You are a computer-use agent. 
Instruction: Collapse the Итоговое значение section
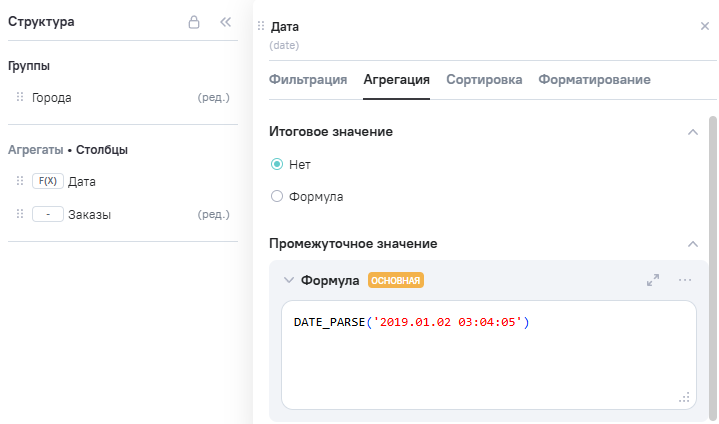[x=691, y=132]
